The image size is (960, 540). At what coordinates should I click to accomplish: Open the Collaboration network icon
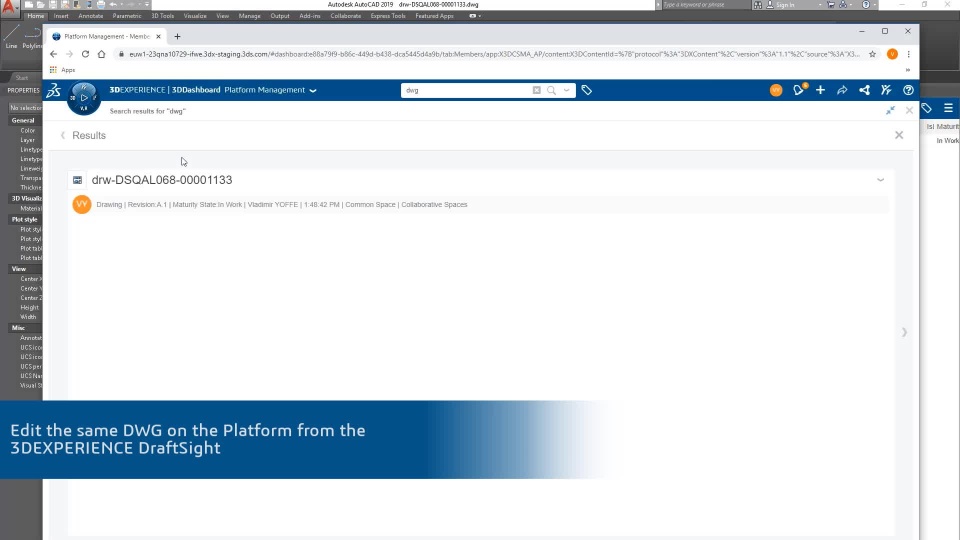(864, 90)
